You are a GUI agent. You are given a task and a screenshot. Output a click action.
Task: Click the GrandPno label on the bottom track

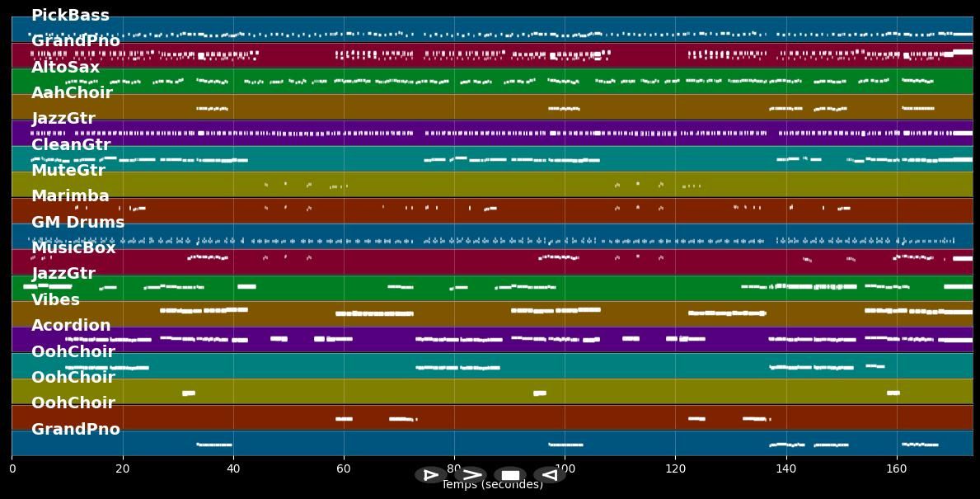[x=76, y=430]
